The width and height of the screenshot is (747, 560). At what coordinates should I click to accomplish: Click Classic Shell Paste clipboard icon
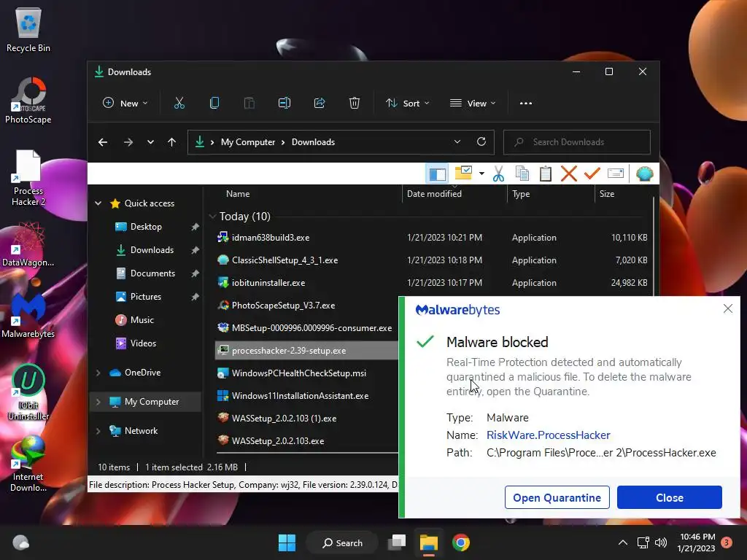[x=546, y=174]
